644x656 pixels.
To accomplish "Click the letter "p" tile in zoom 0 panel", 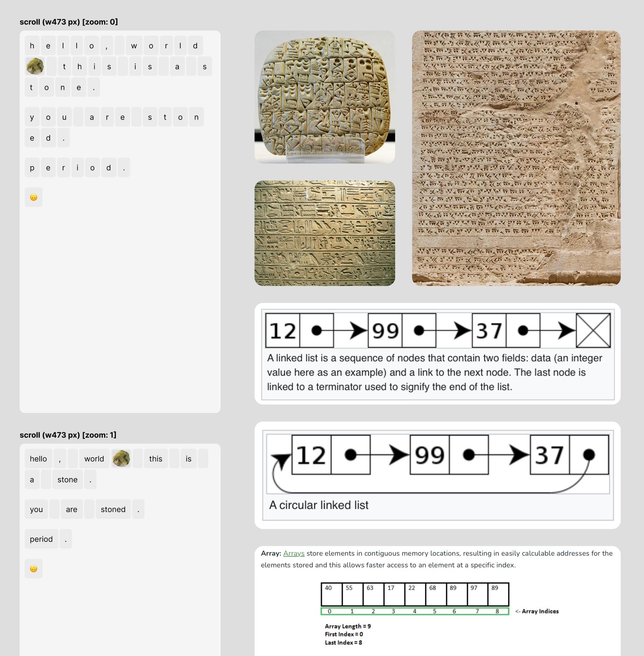I will pyautogui.click(x=32, y=168).
